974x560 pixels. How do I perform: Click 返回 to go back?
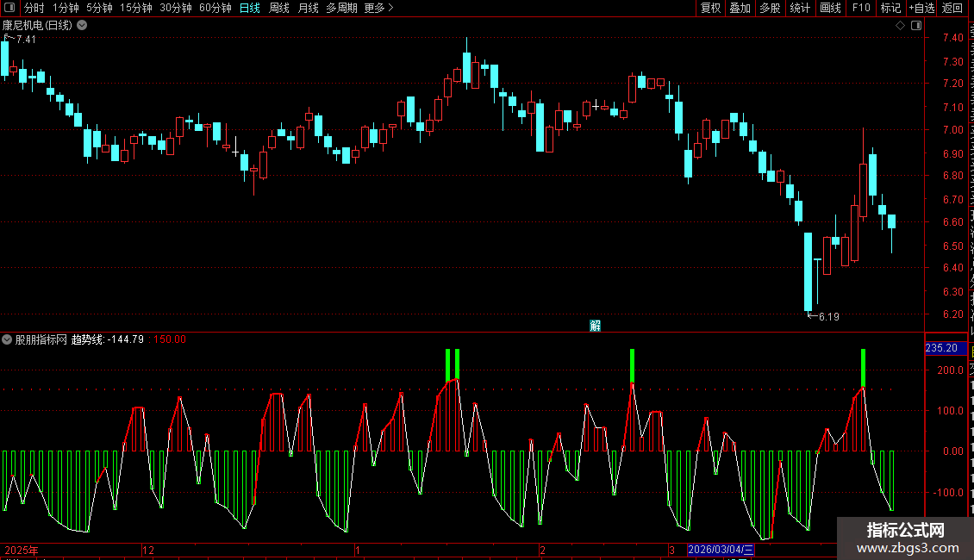coord(952,8)
